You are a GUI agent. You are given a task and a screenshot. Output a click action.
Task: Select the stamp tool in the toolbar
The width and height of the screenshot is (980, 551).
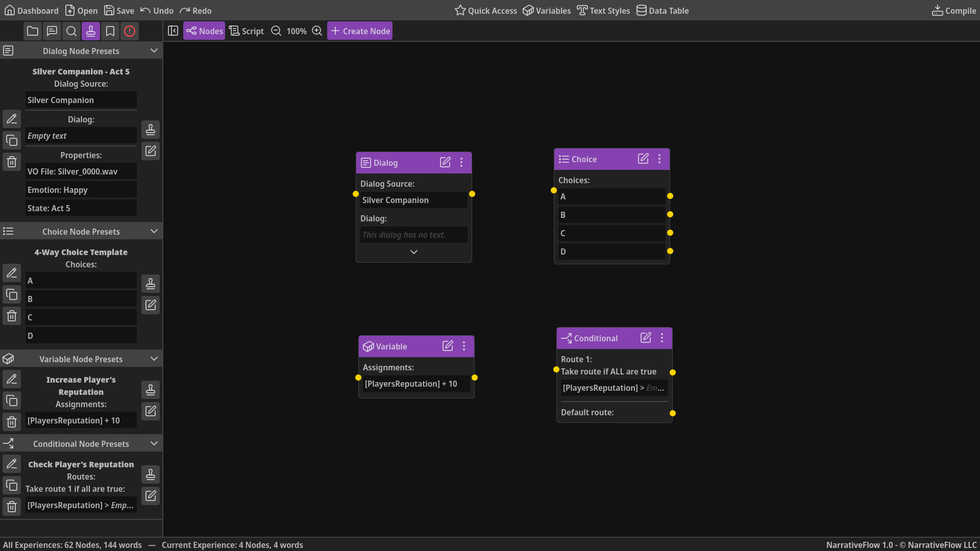pyautogui.click(x=90, y=31)
